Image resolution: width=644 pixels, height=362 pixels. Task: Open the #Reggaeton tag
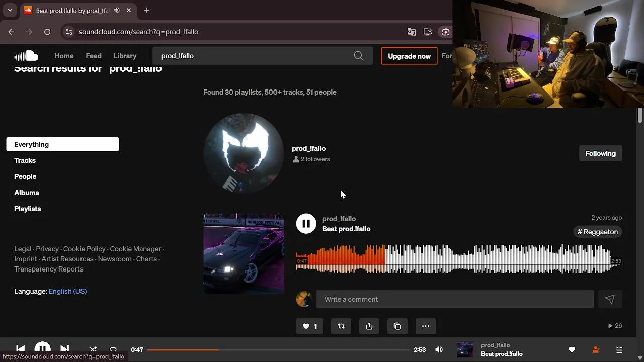[598, 232]
